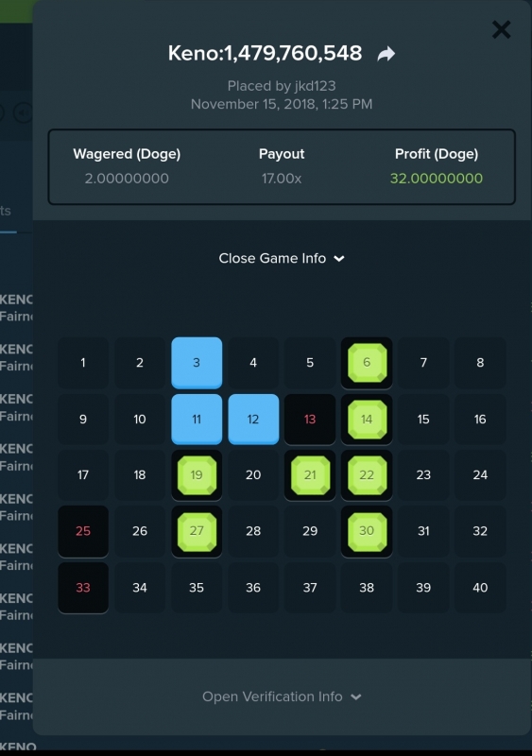Click the red missed tile 25
Viewport: 532px width, 756px height.
tap(83, 531)
